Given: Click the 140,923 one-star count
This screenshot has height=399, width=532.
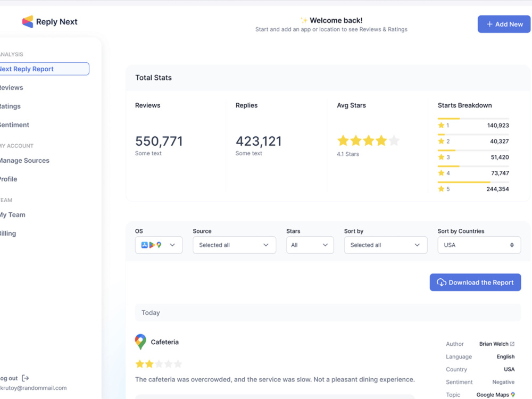Looking at the screenshot, I should click(498, 125).
